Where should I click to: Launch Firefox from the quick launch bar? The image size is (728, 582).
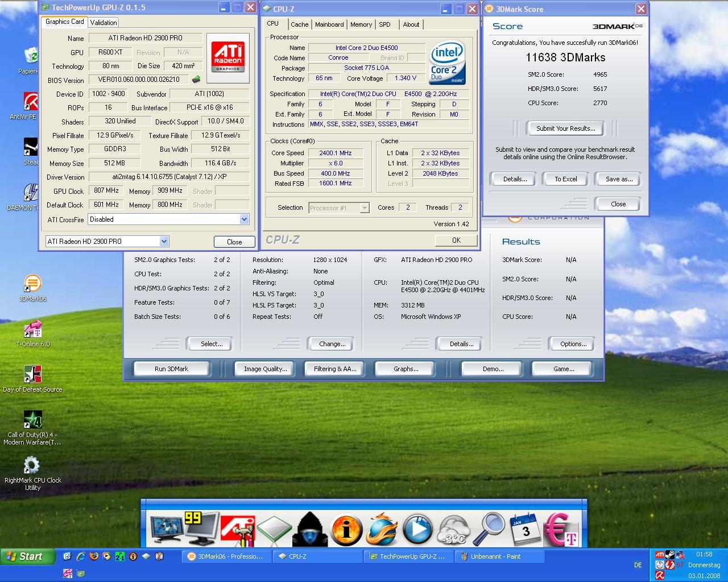click(x=94, y=556)
